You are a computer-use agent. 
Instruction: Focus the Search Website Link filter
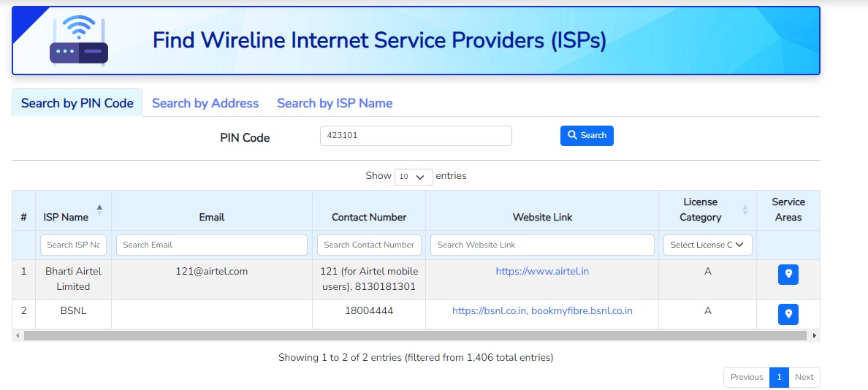(542, 245)
